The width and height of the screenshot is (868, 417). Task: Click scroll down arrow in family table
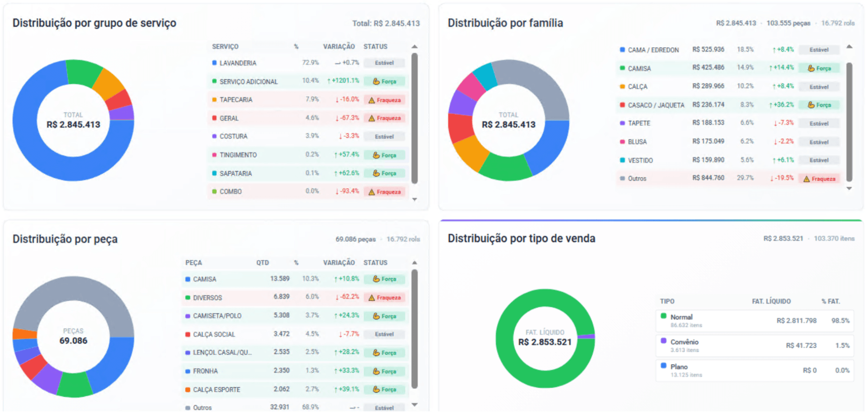point(849,189)
